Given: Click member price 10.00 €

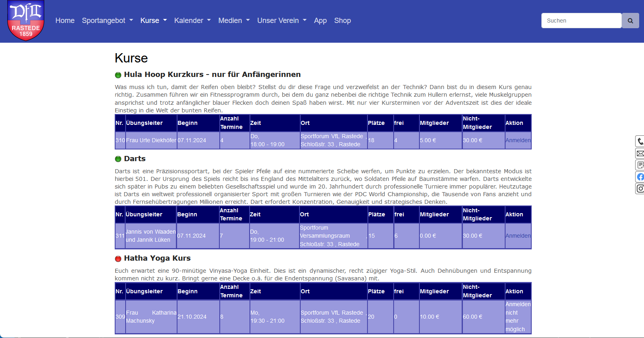Looking at the screenshot, I should 429,317.
